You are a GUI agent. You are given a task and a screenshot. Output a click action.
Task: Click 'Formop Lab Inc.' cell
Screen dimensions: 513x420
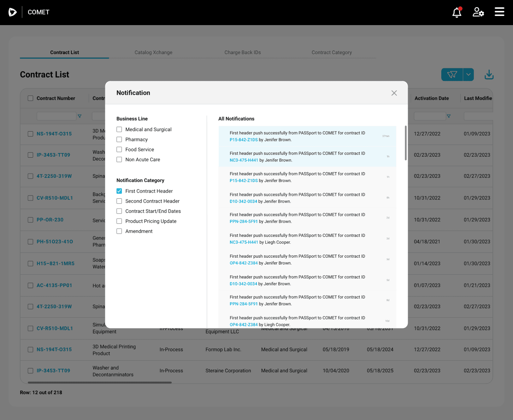click(x=223, y=350)
